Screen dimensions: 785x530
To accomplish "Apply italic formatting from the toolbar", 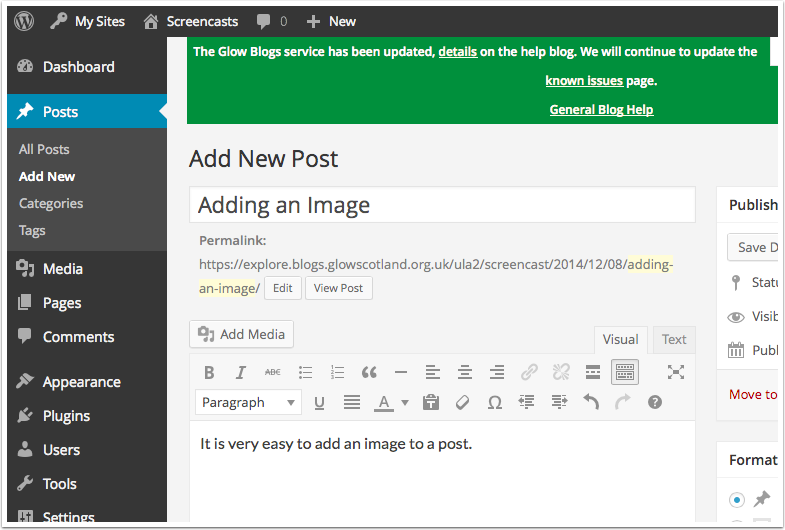I will tap(240, 372).
